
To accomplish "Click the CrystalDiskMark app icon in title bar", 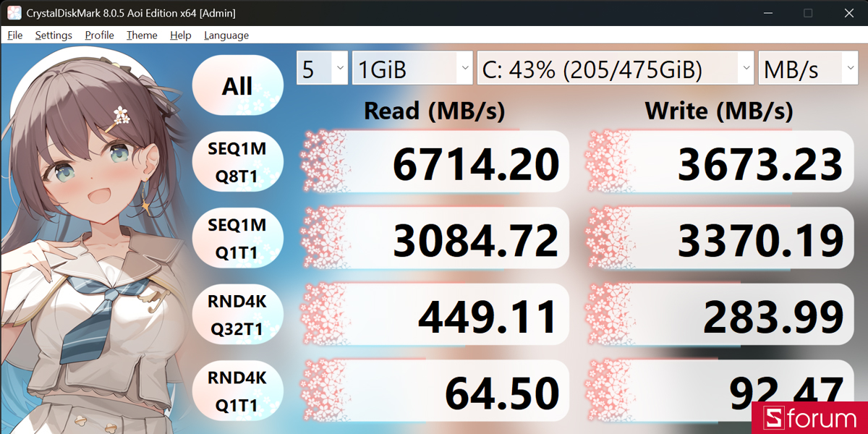I will pos(14,13).
